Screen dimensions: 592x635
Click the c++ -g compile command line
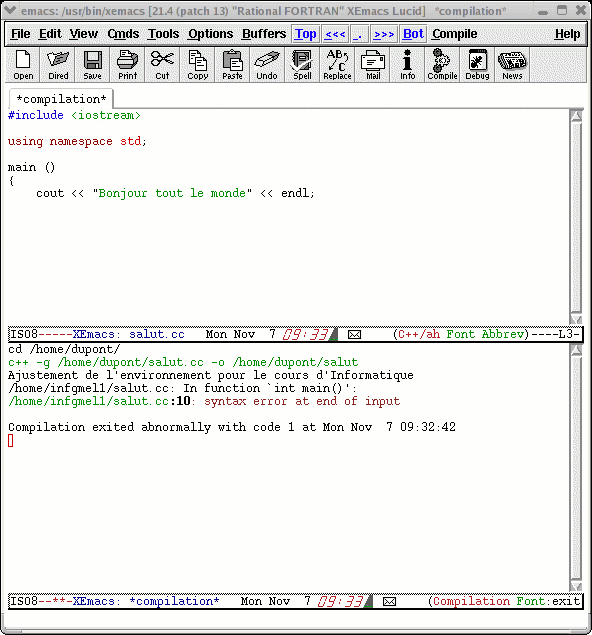click(183, 362)
